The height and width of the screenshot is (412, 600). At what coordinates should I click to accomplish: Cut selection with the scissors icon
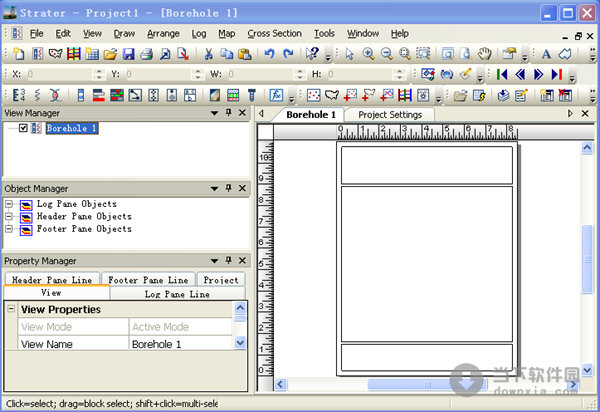pyautogui.click(x=209, y=54)
